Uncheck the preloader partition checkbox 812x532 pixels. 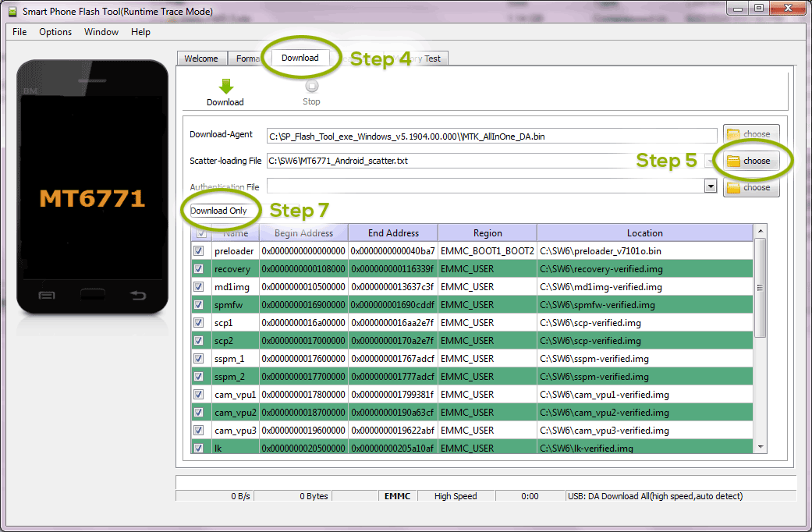point(199,250)
